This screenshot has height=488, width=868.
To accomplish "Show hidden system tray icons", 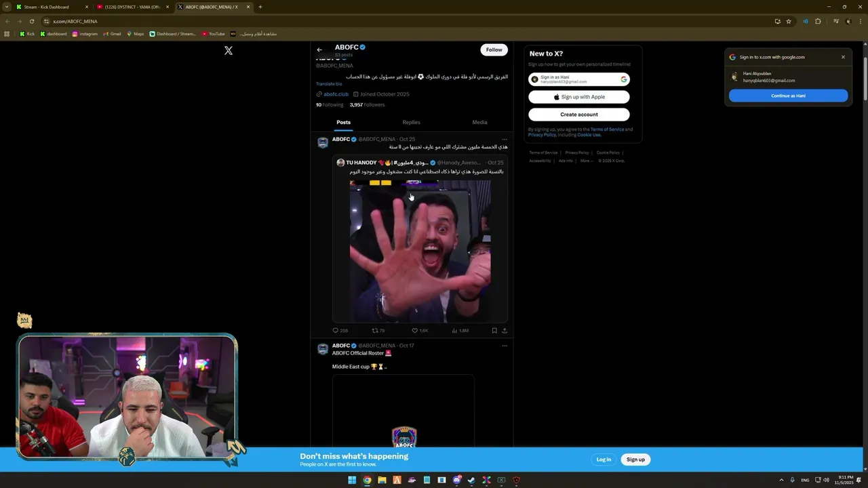I will [781, 480].
